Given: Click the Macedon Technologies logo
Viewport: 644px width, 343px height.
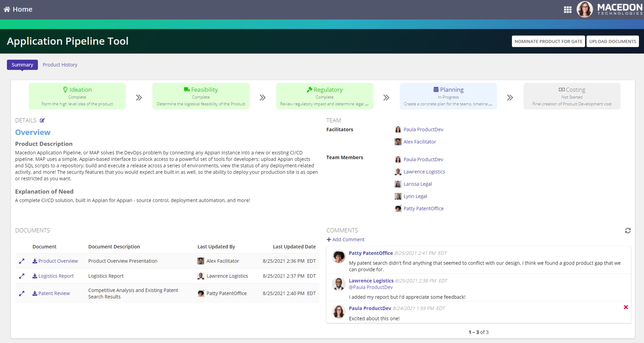Looking at the screenshot, I should click(620, 9).
